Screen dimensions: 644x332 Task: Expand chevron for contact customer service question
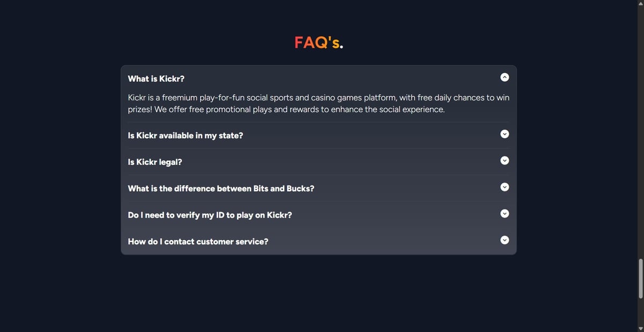tap(504, 240)
